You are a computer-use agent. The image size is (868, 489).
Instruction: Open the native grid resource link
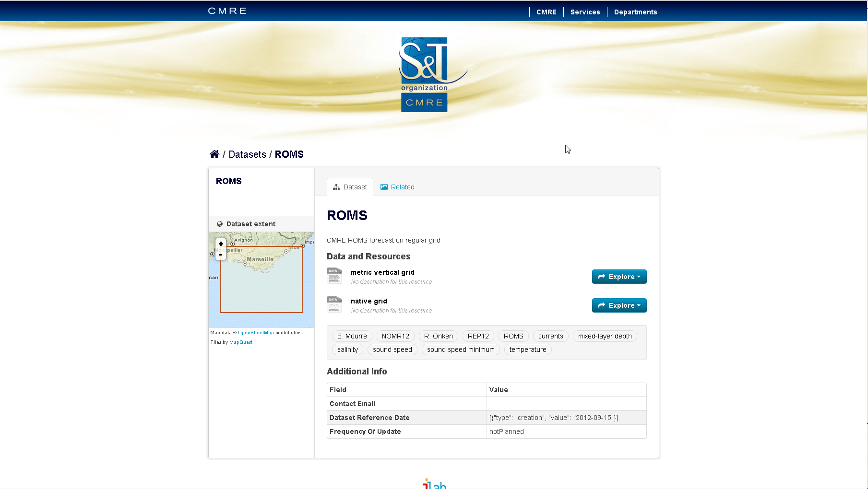coord(369,301)
